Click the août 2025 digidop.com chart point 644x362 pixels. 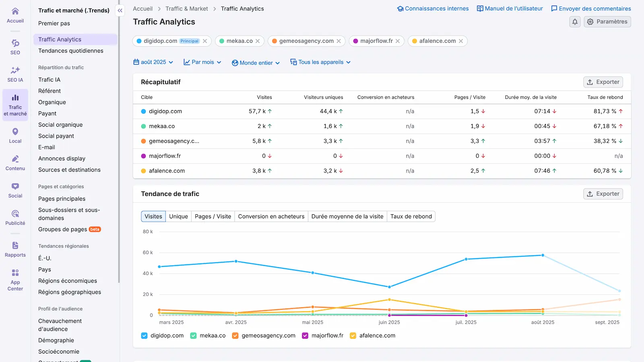[543, 255]
